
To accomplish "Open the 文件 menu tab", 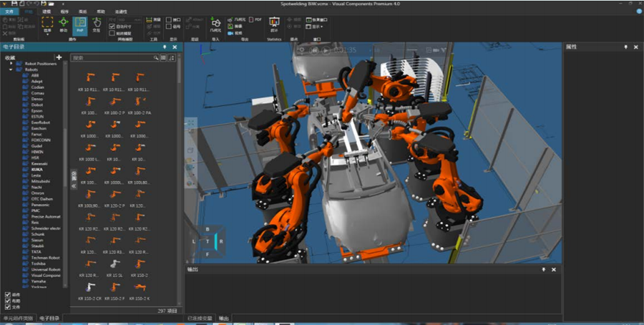I will pos(10,11).
